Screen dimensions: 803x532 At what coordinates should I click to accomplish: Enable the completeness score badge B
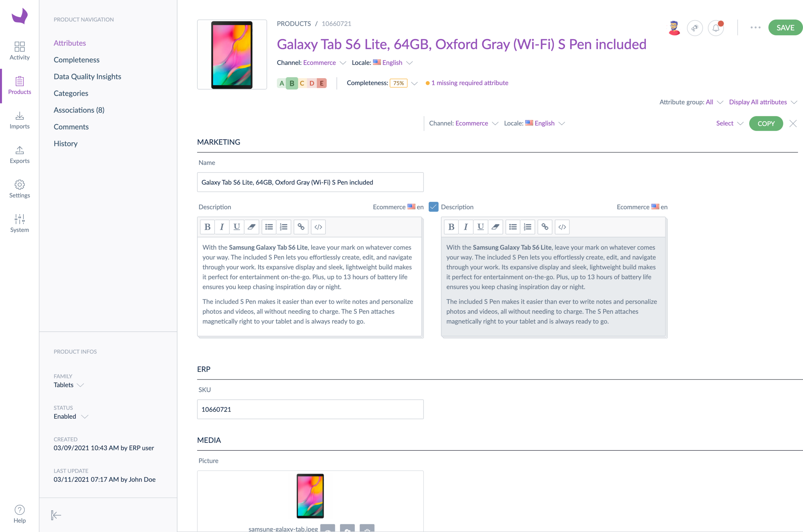click(291, 82)
